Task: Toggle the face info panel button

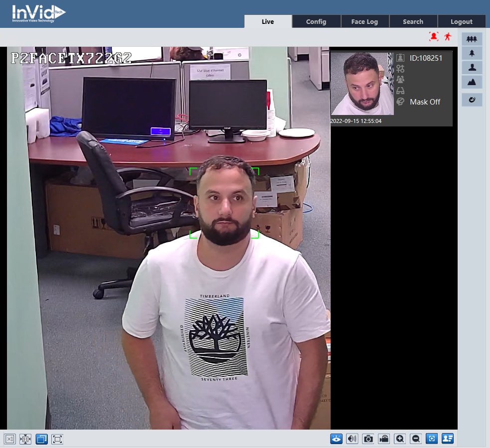Action: [x=447, y=439]
